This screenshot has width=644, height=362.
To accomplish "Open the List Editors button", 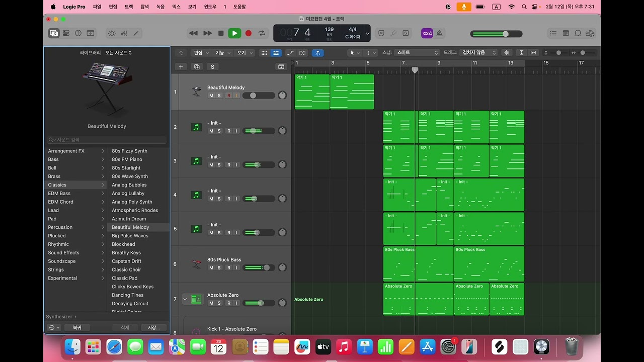I will (x=553, y=33).
